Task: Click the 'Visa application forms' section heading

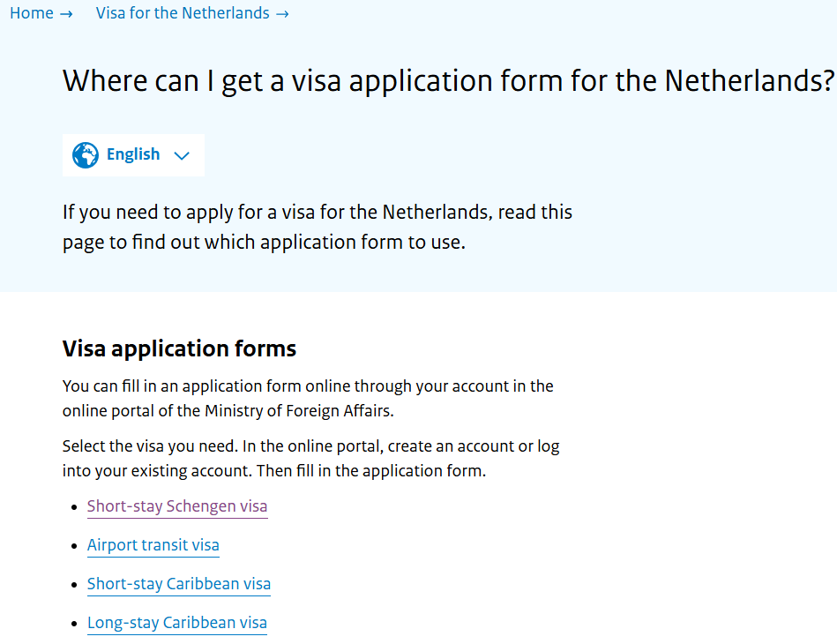Action: 179,348
